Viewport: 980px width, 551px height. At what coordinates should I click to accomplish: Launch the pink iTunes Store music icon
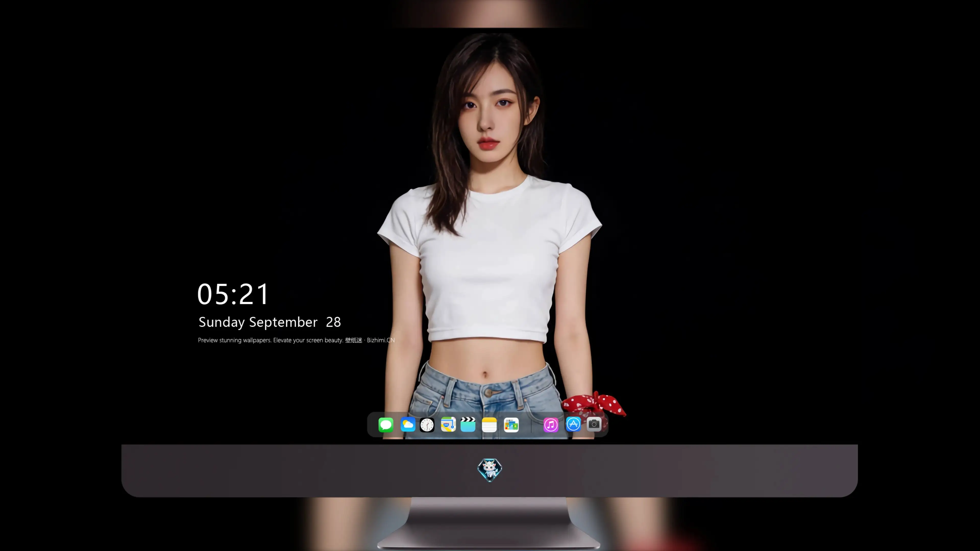tap(551, 425)
